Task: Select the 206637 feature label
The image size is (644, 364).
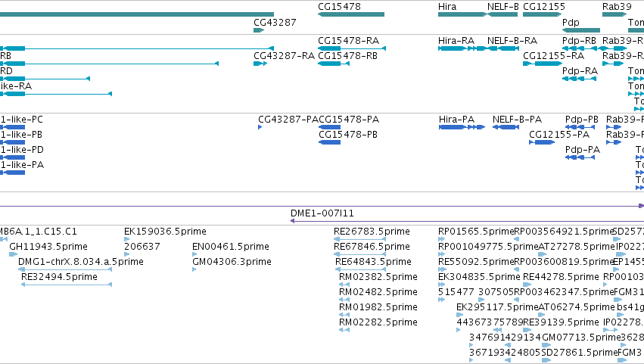Action: [x=142, y=247]
